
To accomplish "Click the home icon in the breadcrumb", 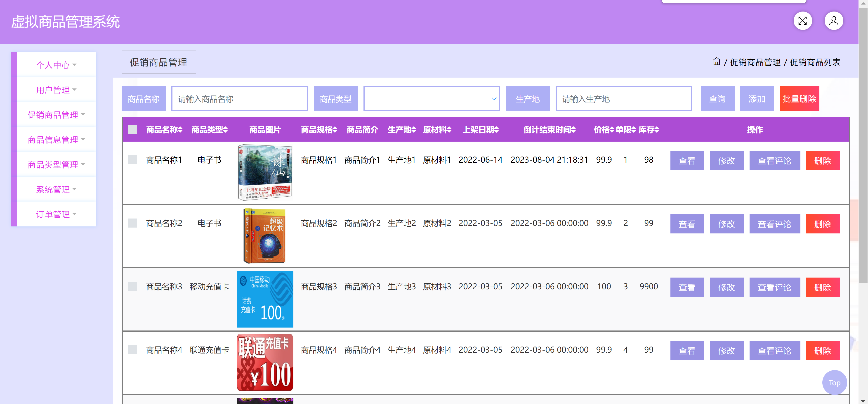I will (716, 62).
